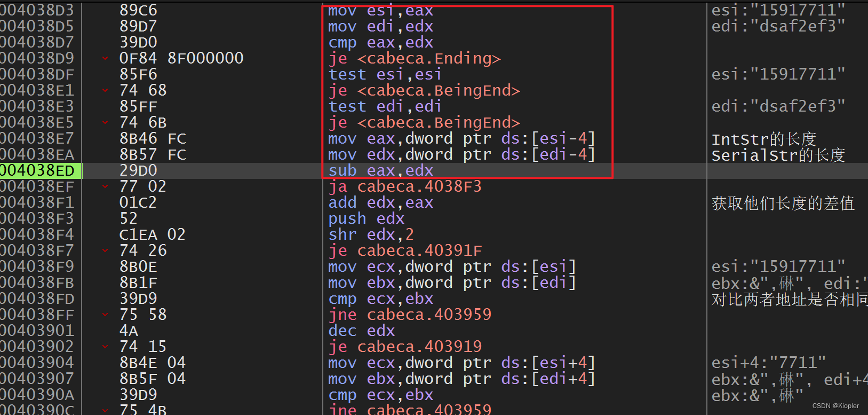The width and height of the screenshot is (868, 415).
Task: Select opcode bytes '0F84 8F000000'
Action: pos(181,58)
